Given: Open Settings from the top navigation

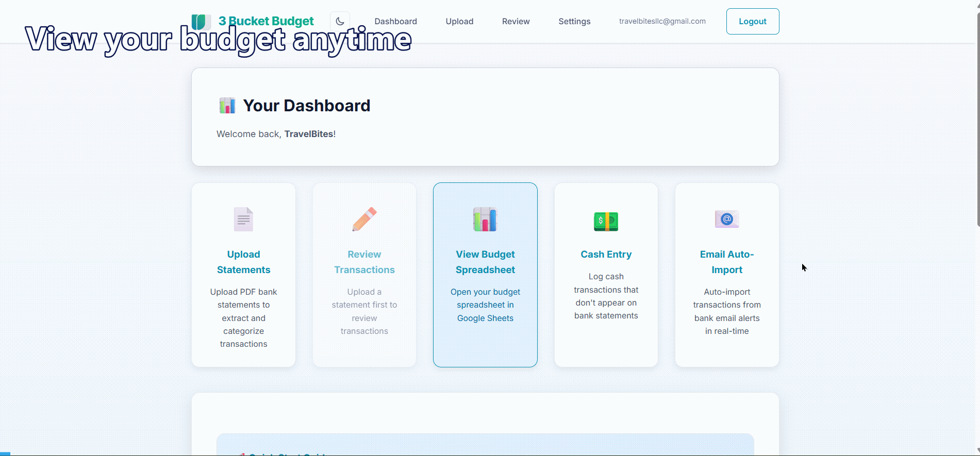Looking at the screenshot, I should coord(574,22).
